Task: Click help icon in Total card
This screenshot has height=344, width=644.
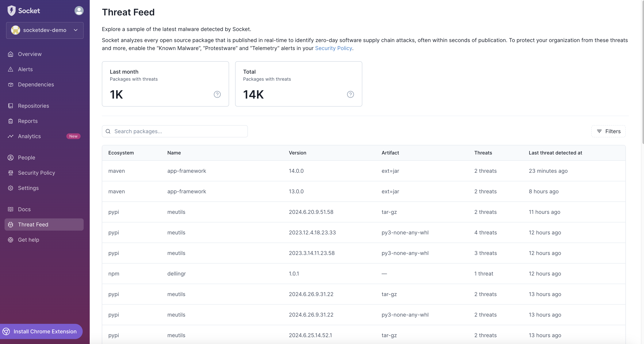Action: tap(351, 94)
